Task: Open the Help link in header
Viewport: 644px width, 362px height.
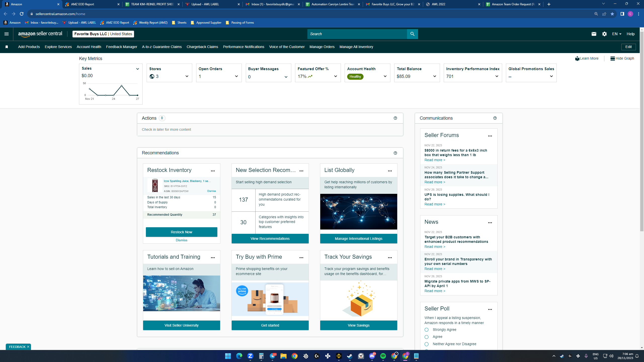Action: pyautogui.click(x=631, y=34)
